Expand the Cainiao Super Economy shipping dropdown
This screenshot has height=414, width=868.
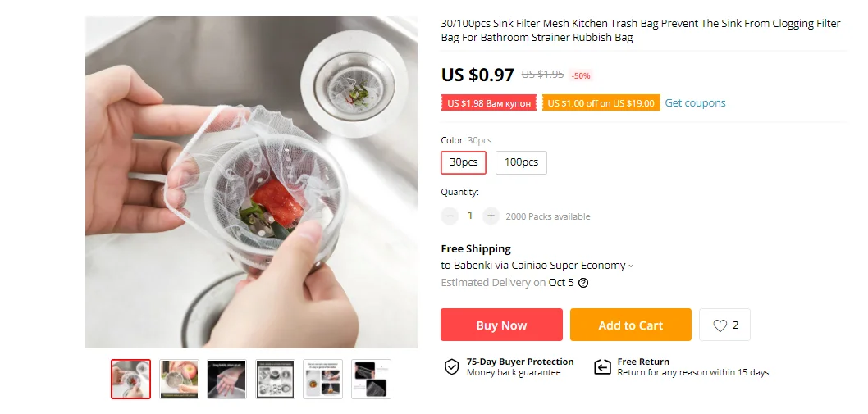pos(631,266)
